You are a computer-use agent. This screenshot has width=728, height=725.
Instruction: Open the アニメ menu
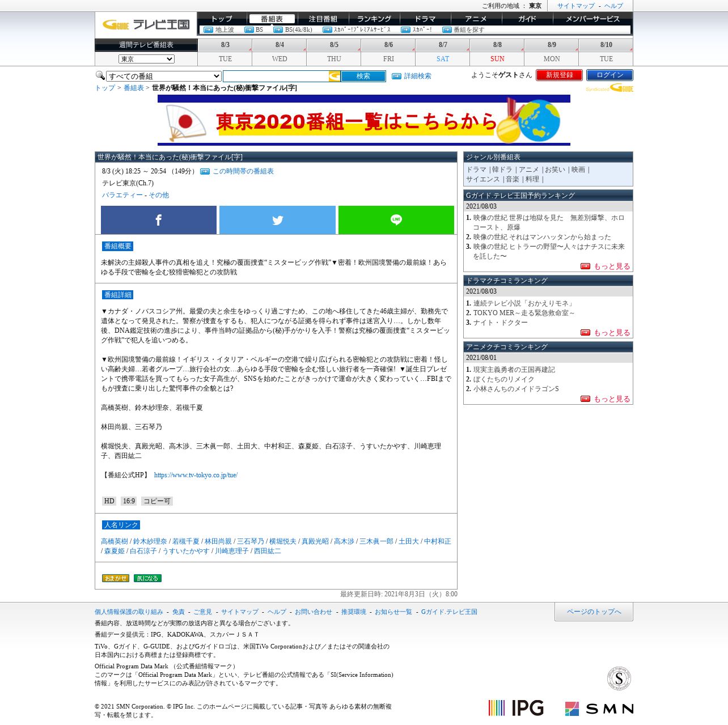[476, 19]
